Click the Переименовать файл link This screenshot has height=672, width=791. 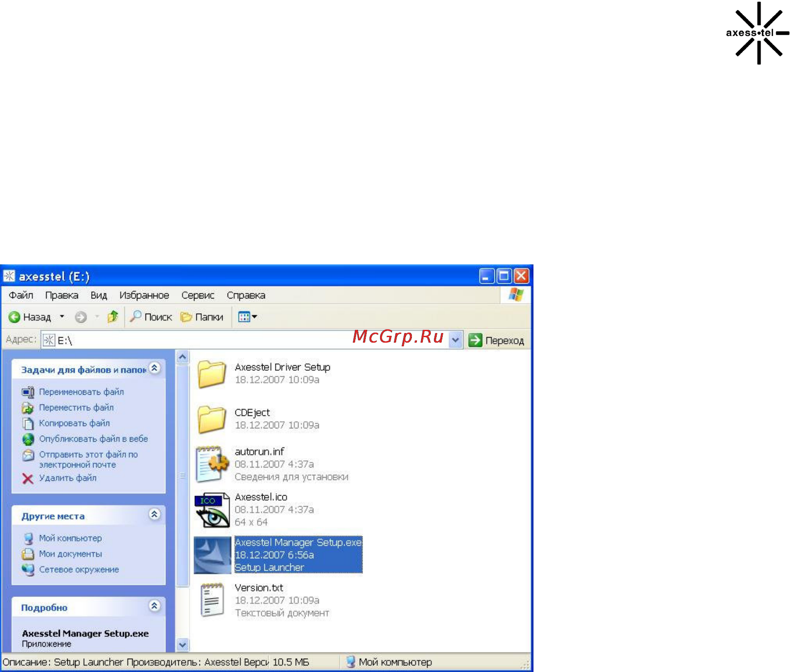coord(81,392)
